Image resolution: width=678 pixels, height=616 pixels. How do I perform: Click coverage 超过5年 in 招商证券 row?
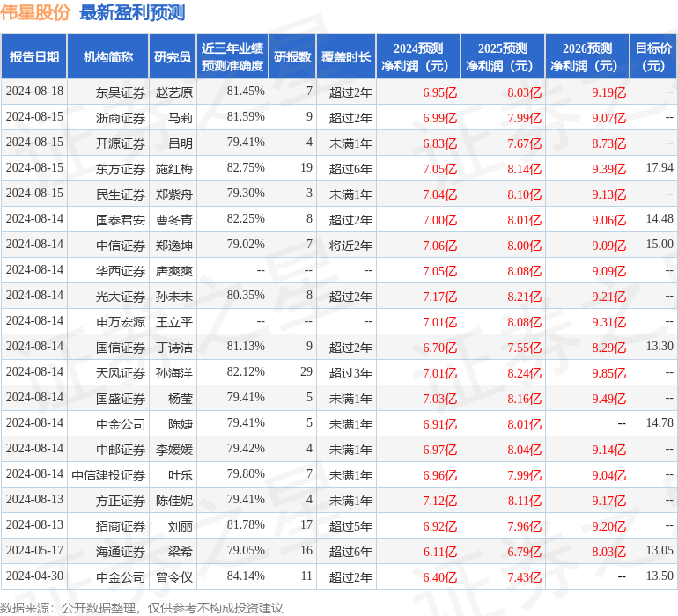350,526
